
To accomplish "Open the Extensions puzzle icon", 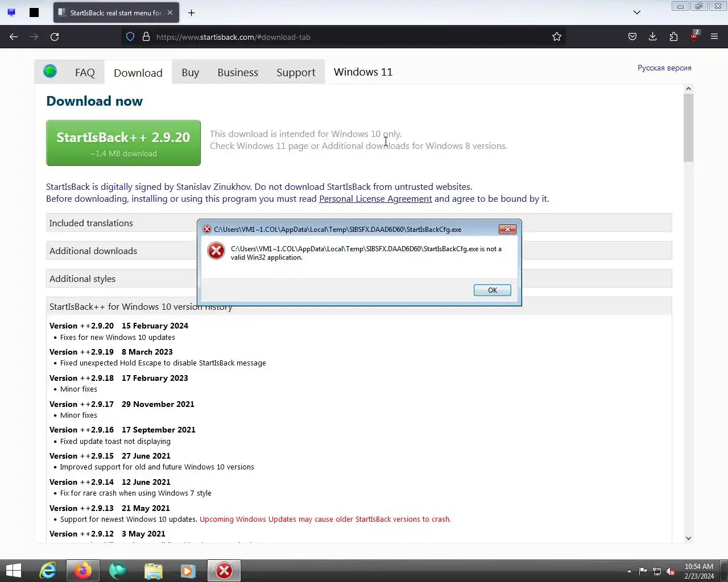I will coord(673,37).
